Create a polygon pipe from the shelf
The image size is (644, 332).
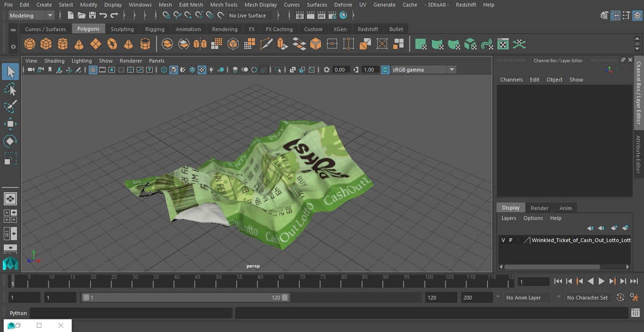tap(145, 44)
